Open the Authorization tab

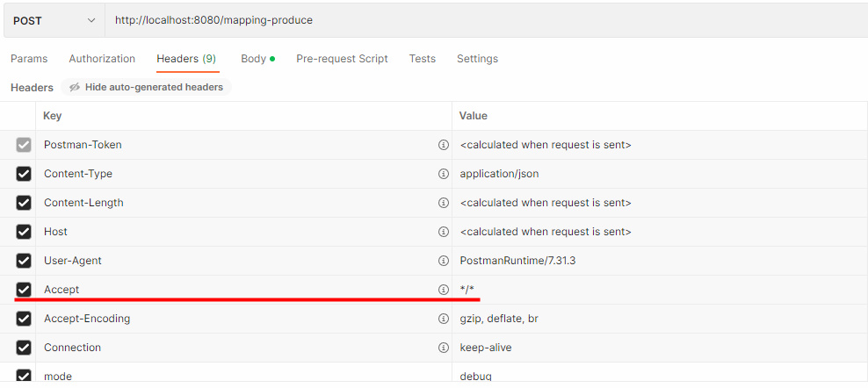tap(102, 59)
